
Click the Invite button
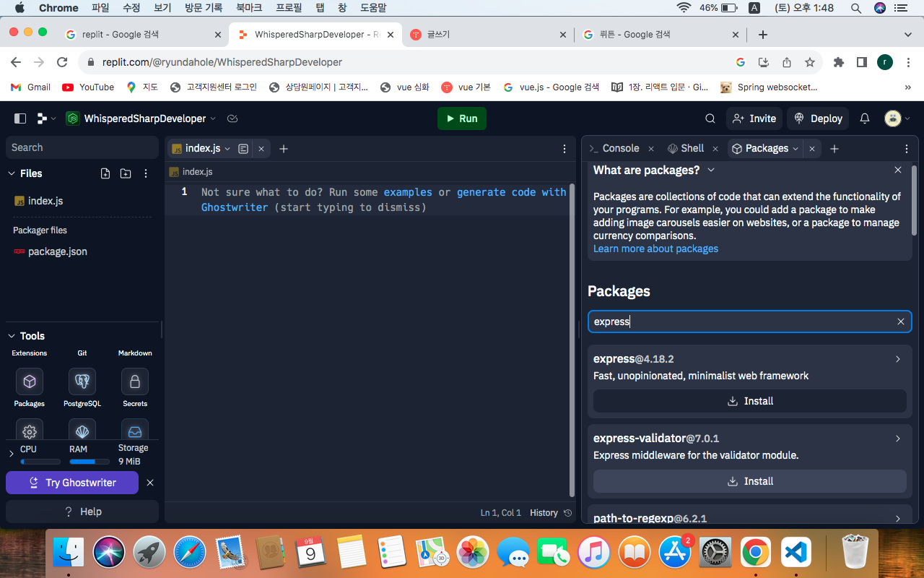[x=754, y=118]
